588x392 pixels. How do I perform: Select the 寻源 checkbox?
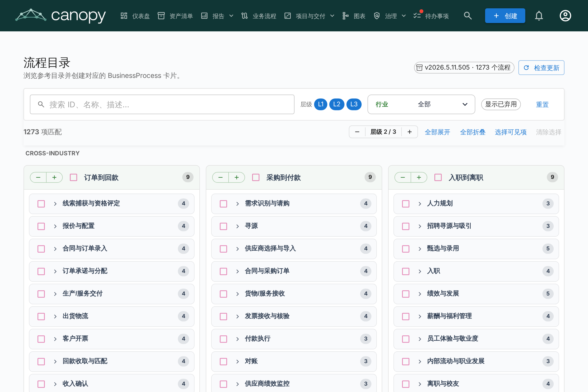coord(223,226)
